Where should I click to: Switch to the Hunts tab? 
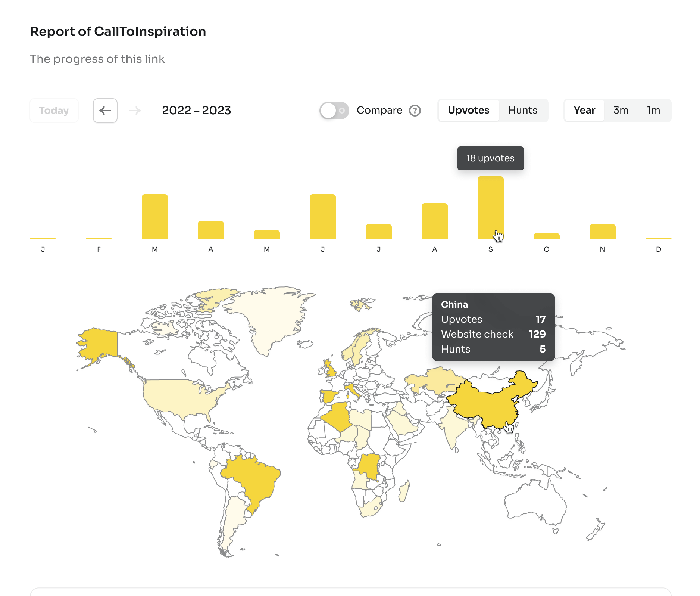(523, 111)
